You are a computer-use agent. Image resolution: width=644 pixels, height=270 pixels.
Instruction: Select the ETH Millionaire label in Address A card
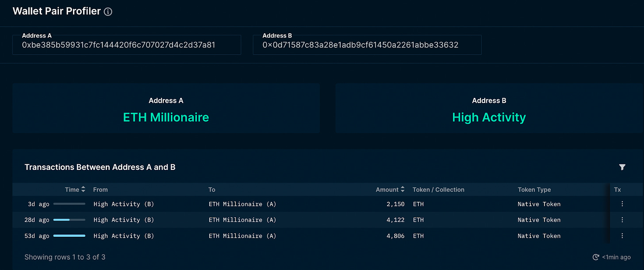click(166, 117)
